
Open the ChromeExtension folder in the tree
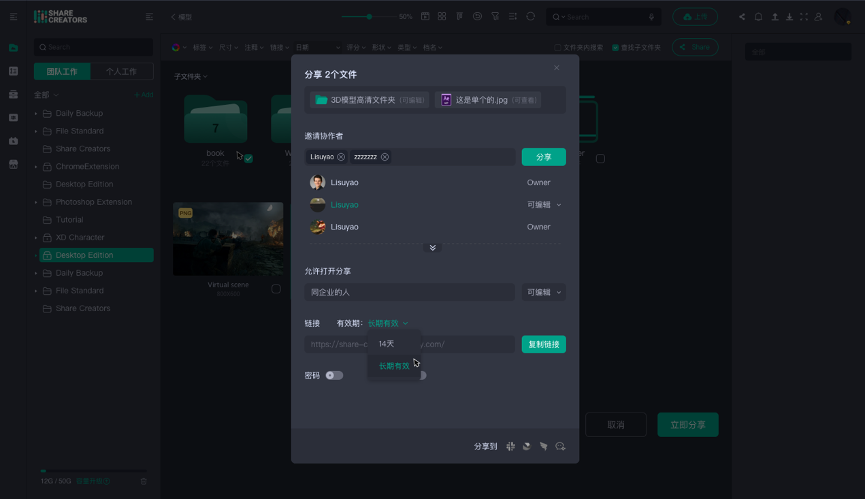(87, 166)
